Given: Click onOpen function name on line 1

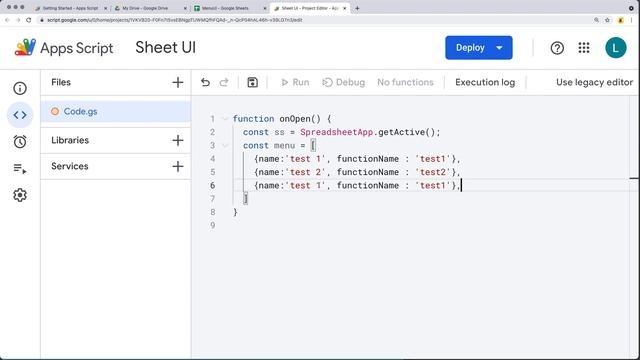Looking at the screenshot, I should point(295,119).
